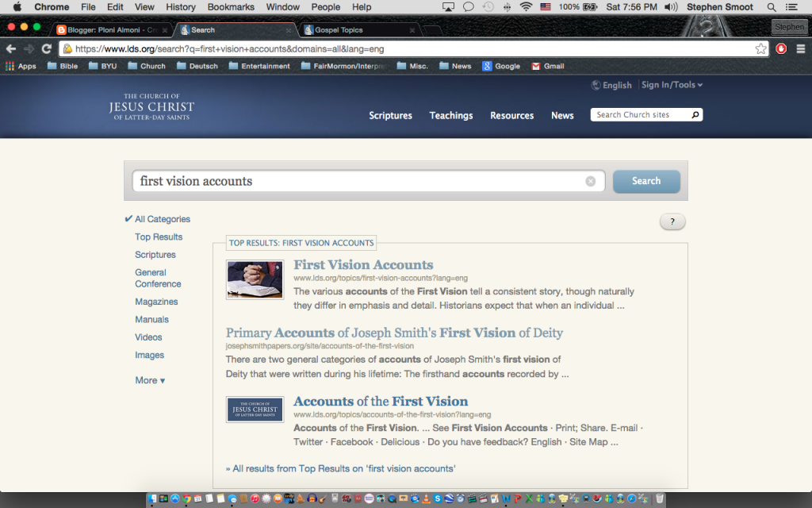Launch VLC from the dock
Screen dimensions: 812x508
click(426, 498)
